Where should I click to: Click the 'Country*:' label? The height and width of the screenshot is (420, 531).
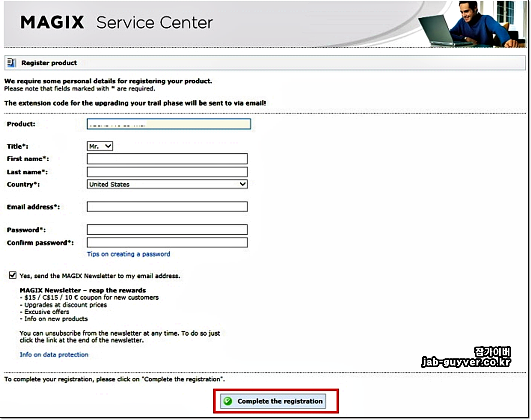[23, 185]
